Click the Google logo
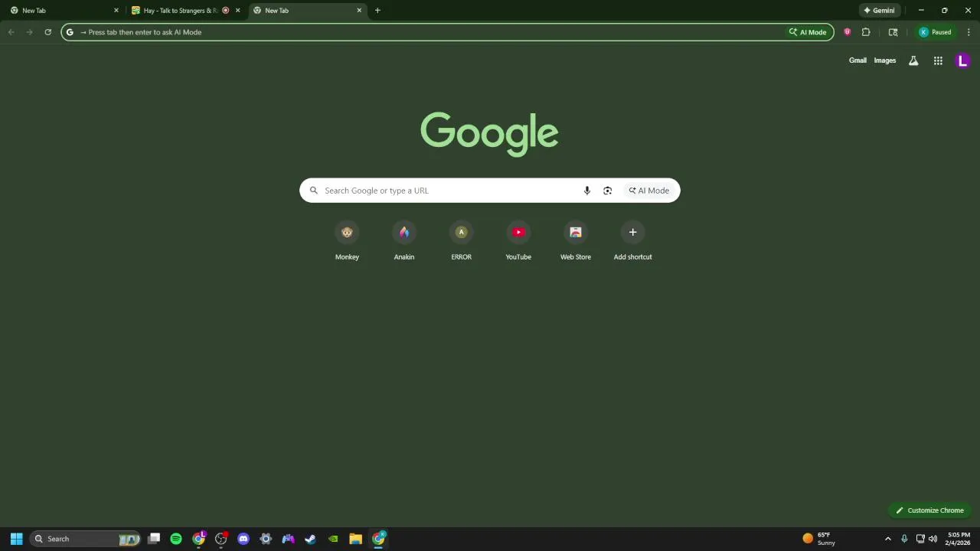 click(x=489, y=134)
